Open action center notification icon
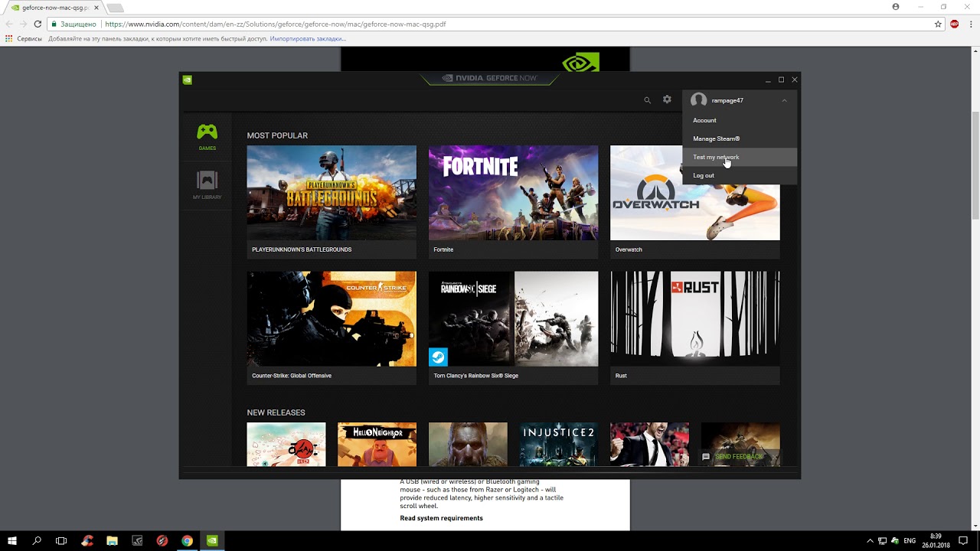 point(963,540)
